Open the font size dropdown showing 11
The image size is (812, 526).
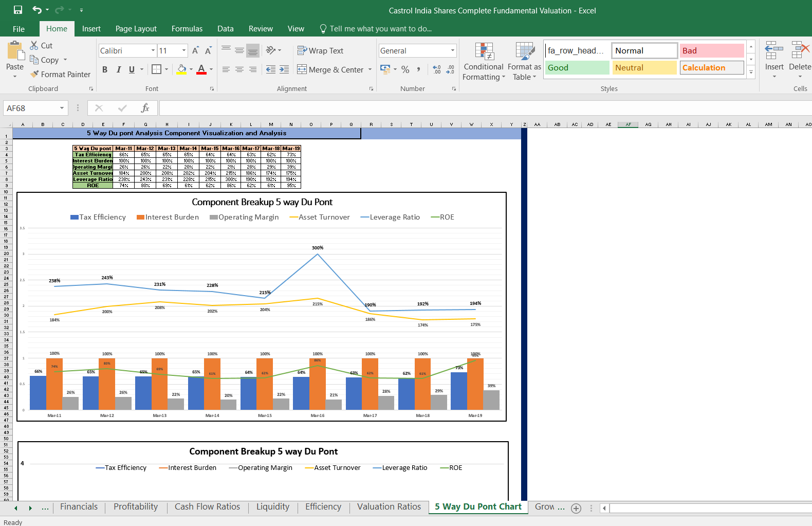tap(184, 50)
